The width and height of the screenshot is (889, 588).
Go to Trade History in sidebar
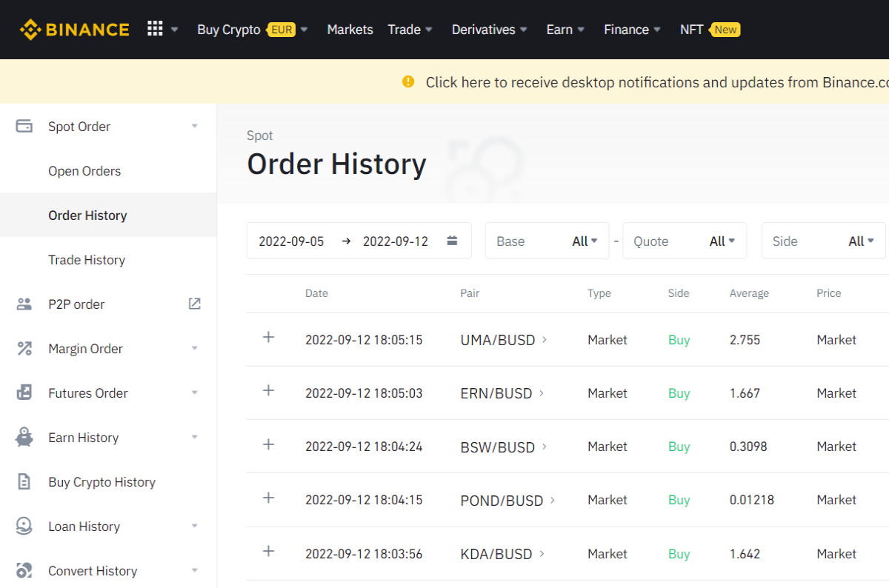click(87, 259)
